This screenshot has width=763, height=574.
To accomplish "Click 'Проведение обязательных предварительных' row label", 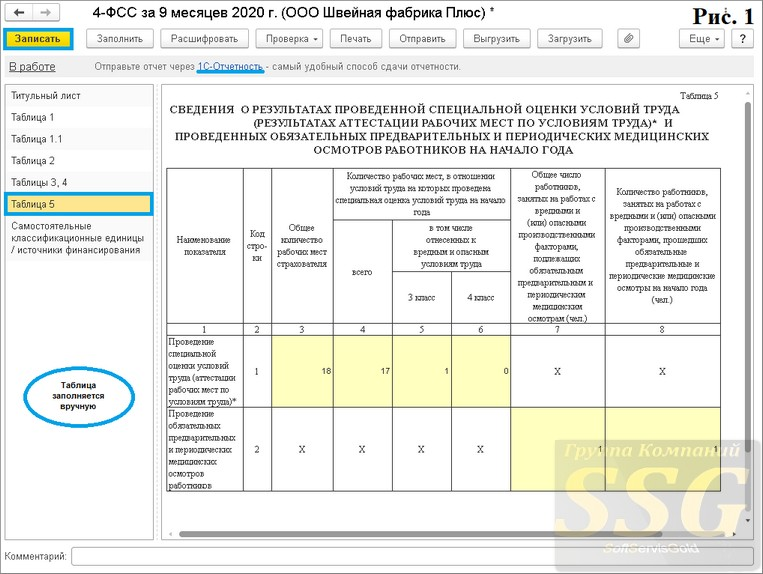I will [204, 449].
